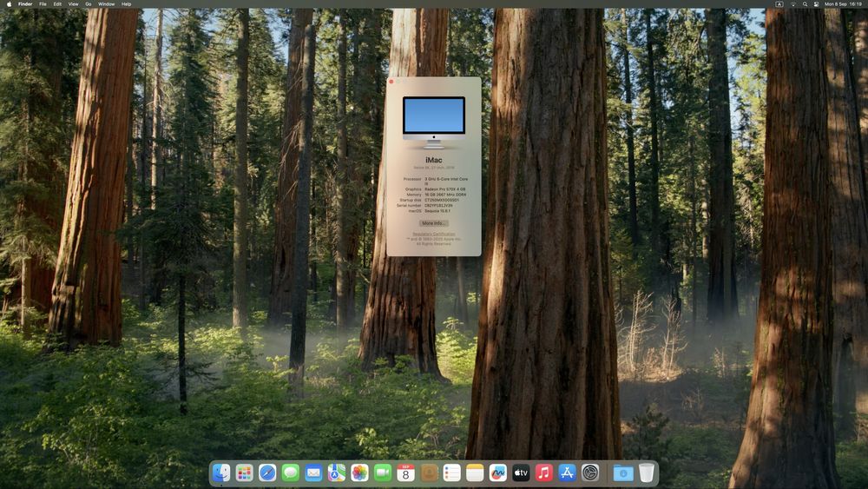Close the About This Mac window
The image size is (868, 489).
[x=391, y=82]
